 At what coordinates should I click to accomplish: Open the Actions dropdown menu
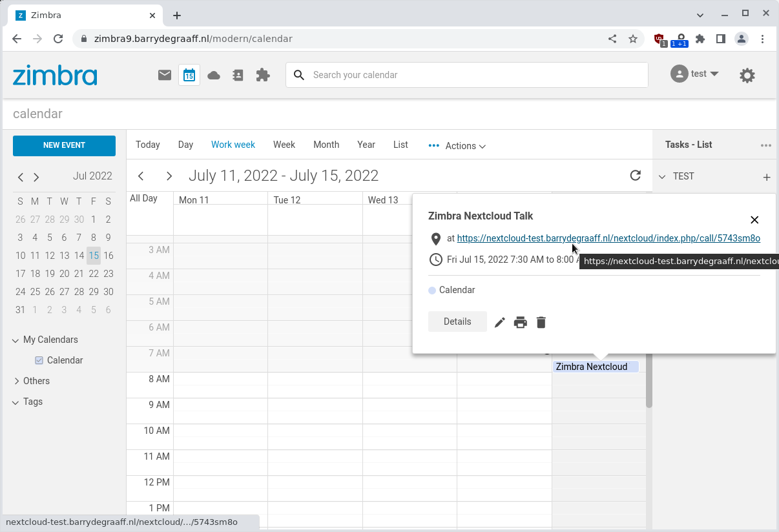pyautogui.click(x=465, y=146)
